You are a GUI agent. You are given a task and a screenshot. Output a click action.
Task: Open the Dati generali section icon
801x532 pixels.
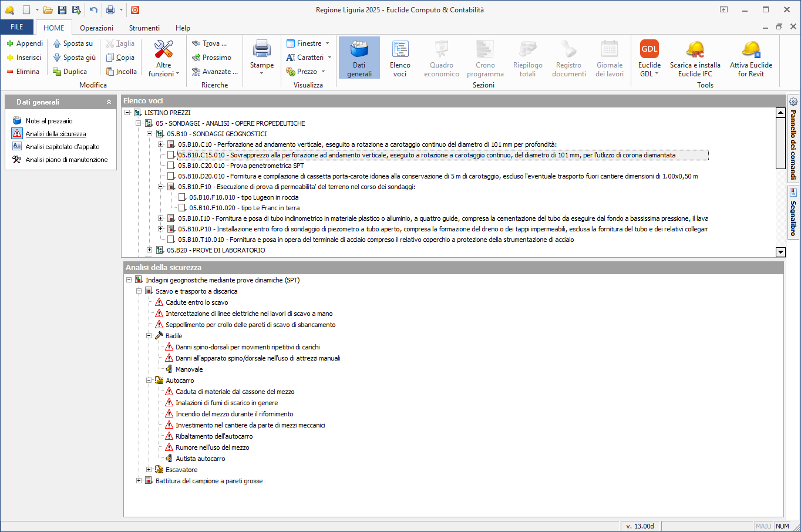pyautogui.click(x=359, y=50)
